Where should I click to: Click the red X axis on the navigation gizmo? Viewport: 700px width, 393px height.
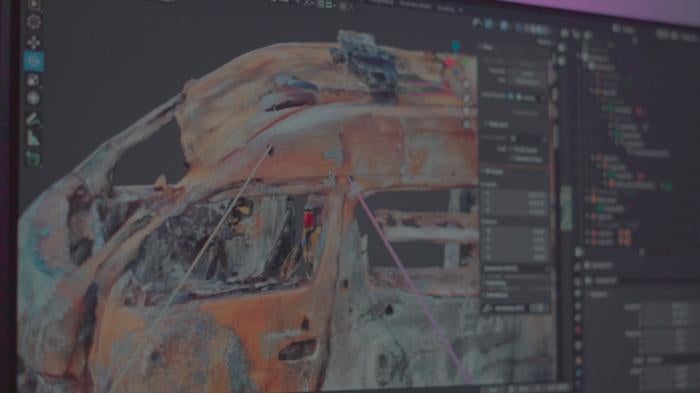point(450,63)
